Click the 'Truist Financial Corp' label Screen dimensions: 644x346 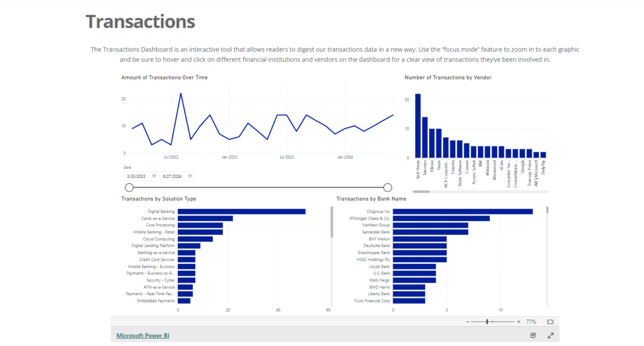tap(372, 301)
